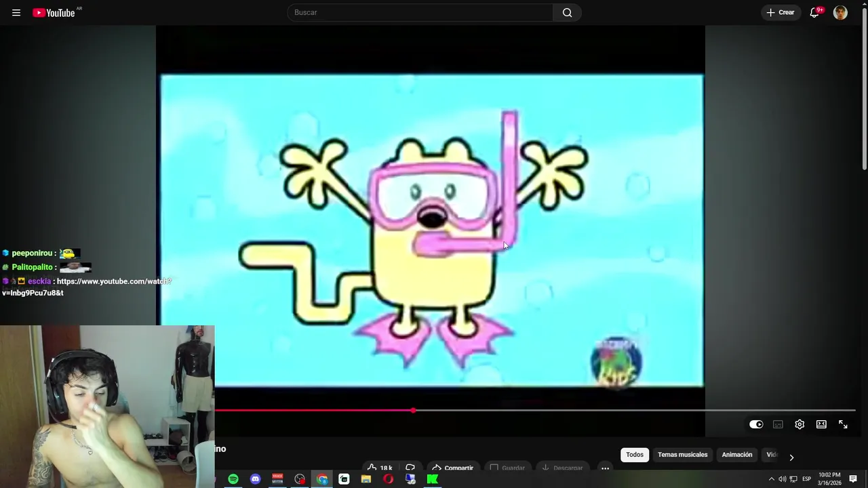Open the volume speaker tray icon
The width and height of the screenshot is (868, 488).
point(782,479)
